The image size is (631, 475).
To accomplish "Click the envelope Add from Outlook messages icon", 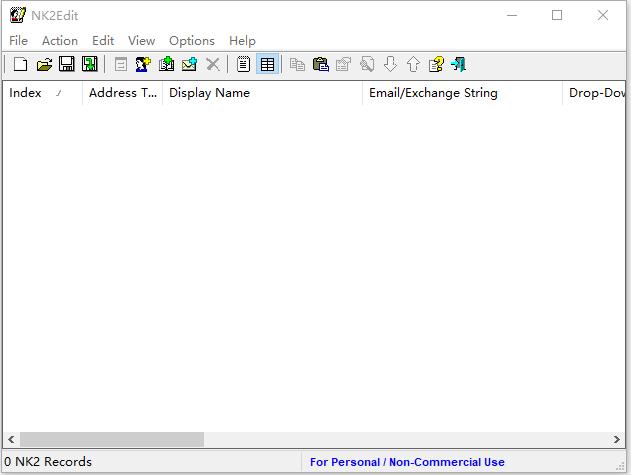I will click(x=189, y=64).
